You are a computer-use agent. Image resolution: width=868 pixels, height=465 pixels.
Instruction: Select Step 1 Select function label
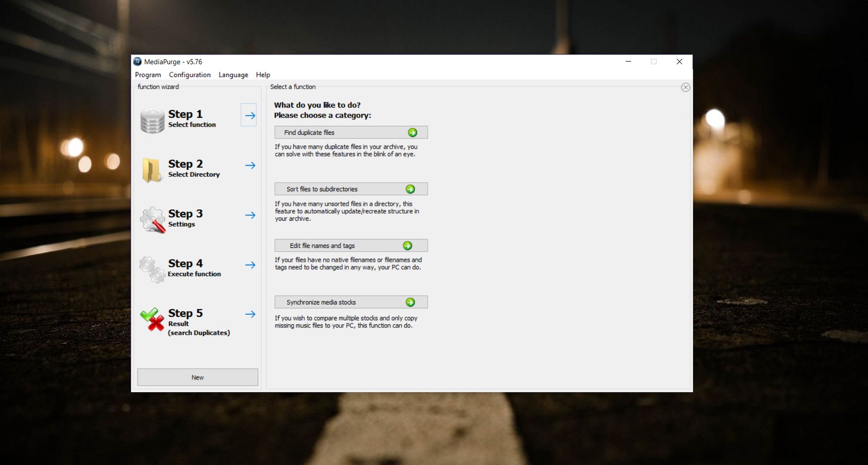(x=192, y=119)
